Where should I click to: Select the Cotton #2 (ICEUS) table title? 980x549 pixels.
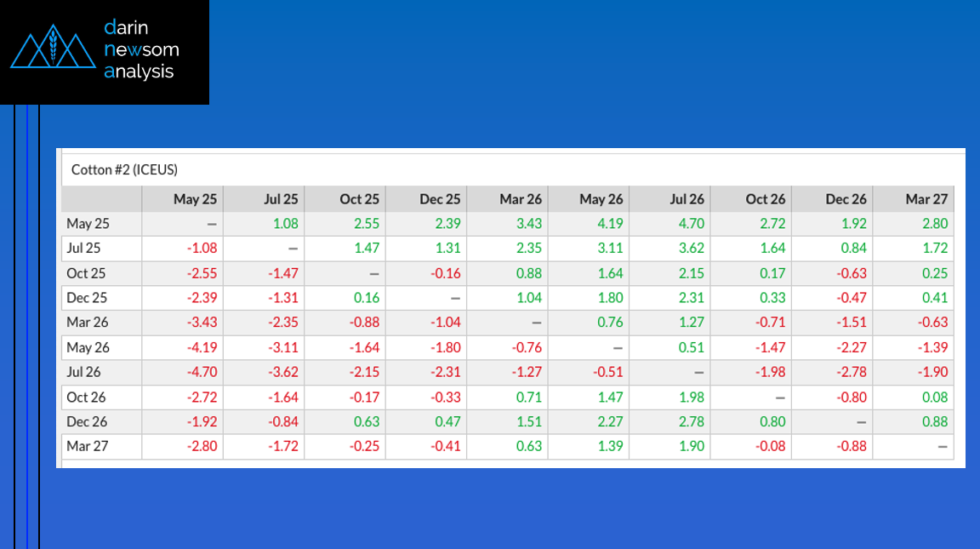(x=124, y=169)
